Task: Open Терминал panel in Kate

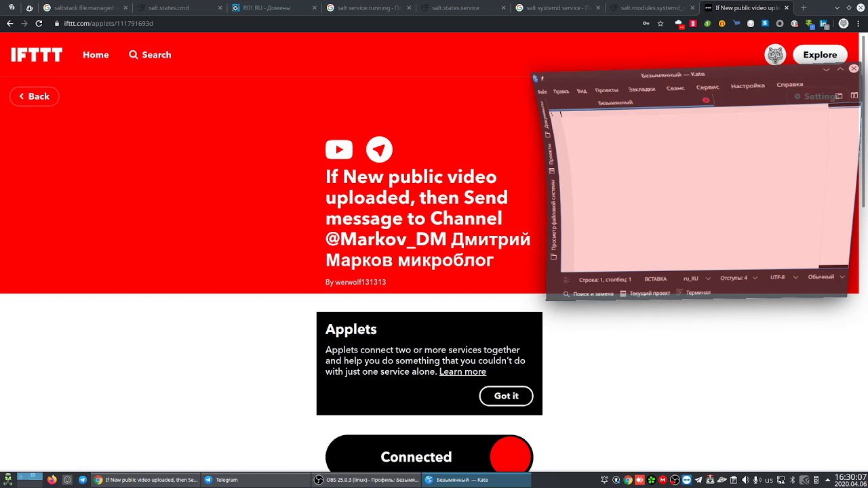Action: click(693, 293)
